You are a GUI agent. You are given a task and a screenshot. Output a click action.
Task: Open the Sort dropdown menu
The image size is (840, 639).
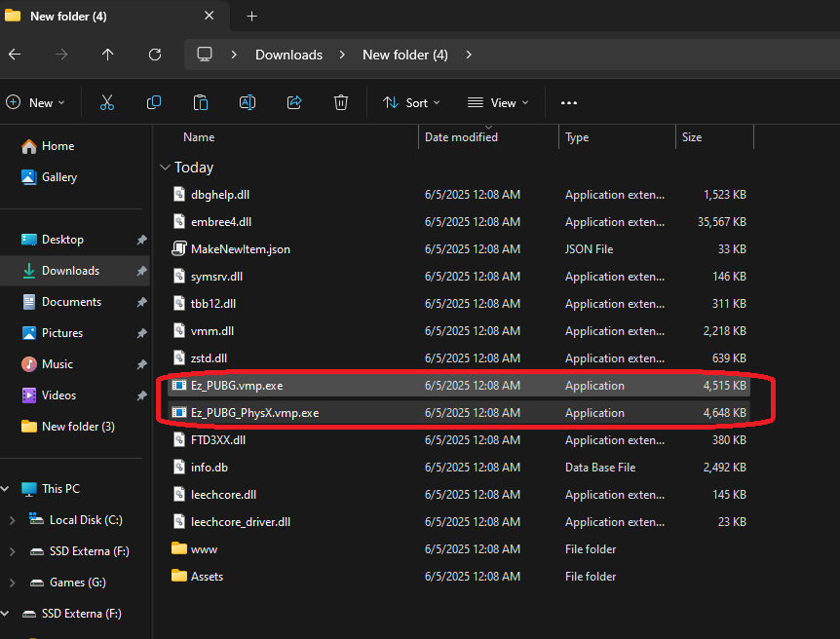[411, 102]
